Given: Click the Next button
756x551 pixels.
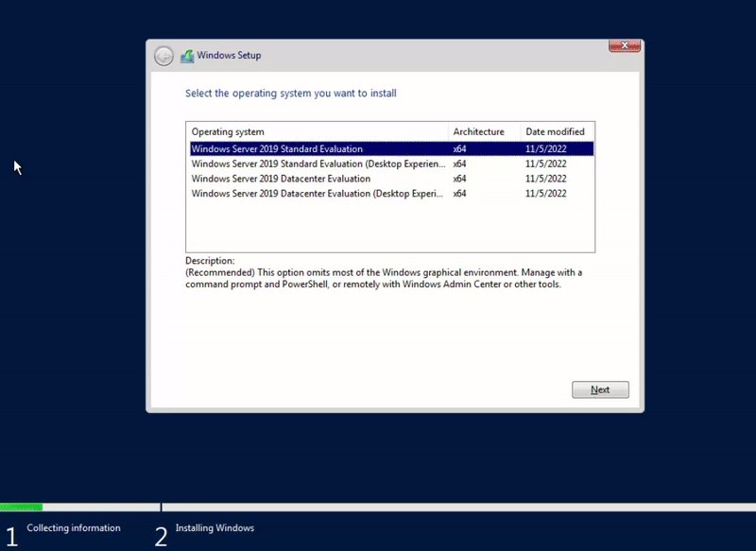Looking at the screenshot, I should pos(600,389).
